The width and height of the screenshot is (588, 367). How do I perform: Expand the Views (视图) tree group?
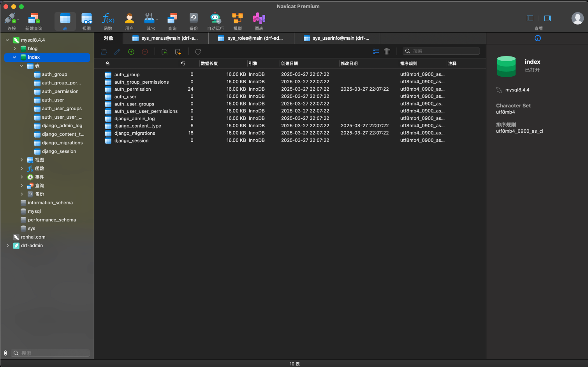coord(22,160)
